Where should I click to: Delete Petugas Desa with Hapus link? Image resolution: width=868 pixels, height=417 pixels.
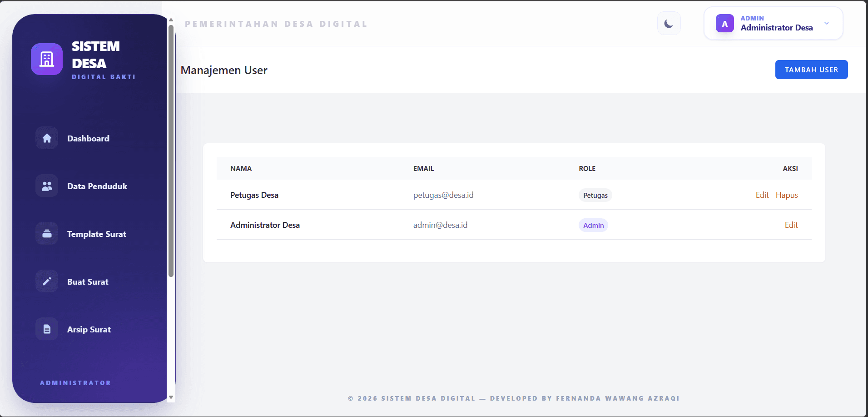click(x=787, y=195)
